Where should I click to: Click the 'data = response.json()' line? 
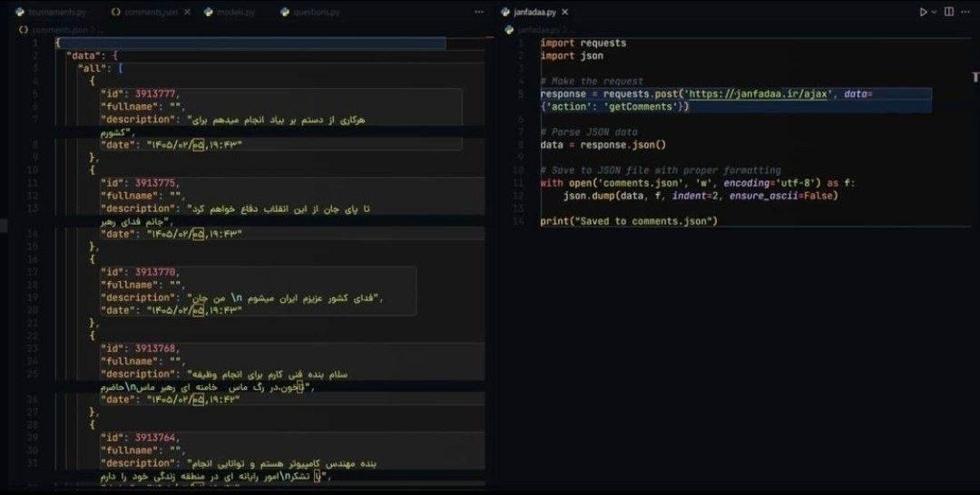pos(603,145)
